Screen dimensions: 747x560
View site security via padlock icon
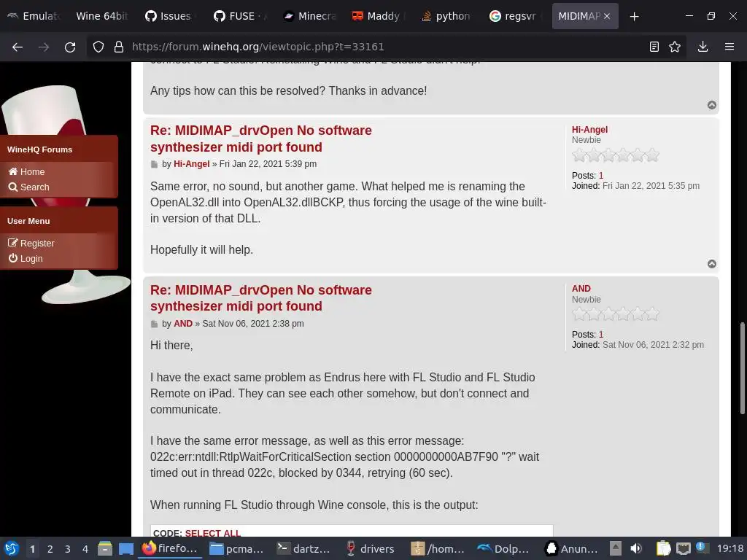tap(119, 47)
